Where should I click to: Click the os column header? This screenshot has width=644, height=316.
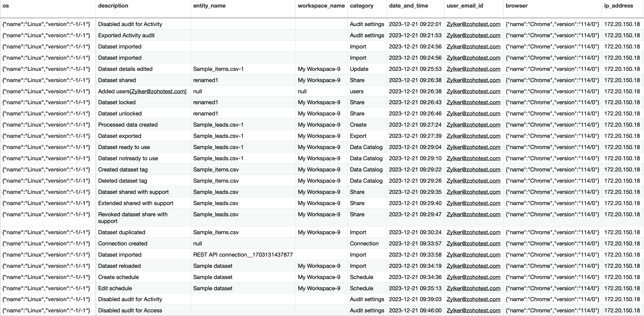[6, 6]
